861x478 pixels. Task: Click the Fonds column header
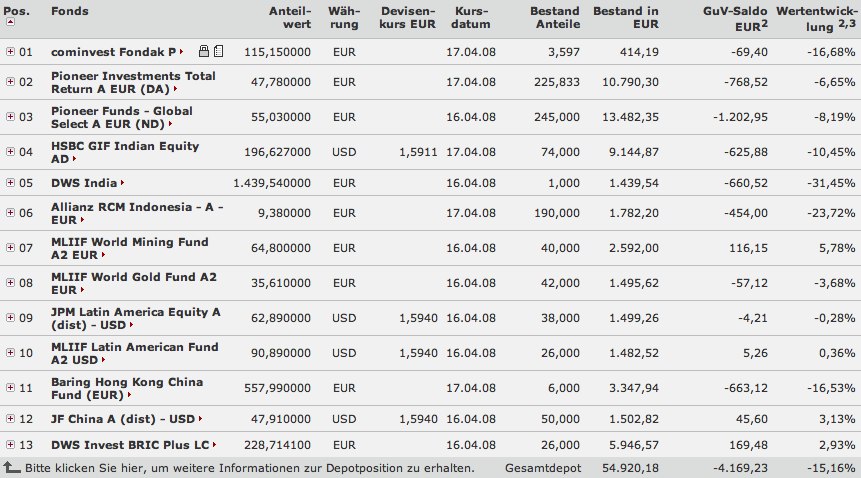point(69,11)
